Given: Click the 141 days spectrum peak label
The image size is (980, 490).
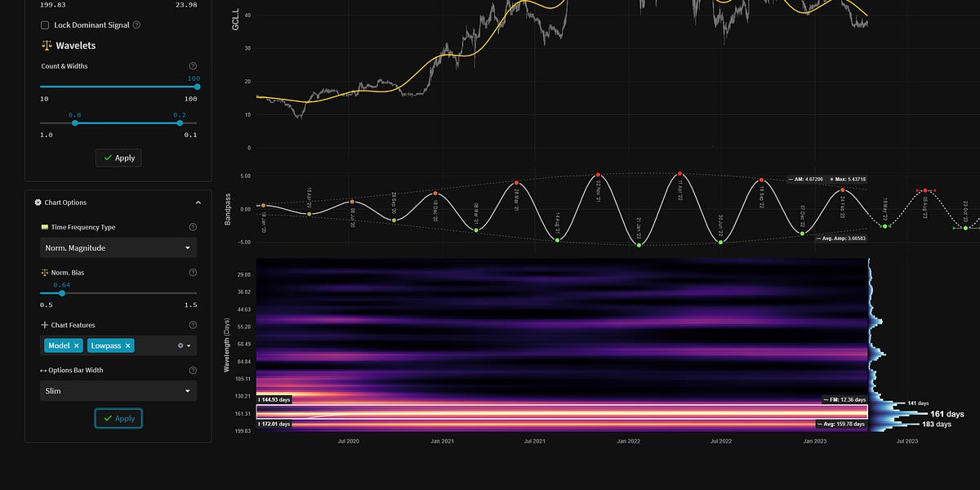Looking at the screenshot, I should pos(918,403).
